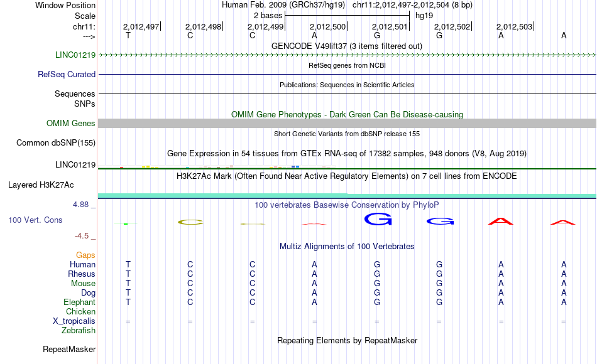The image size is (597, 364).
Task: Click the gray OMIM Genes bar
Action: [x=347, y=123]
